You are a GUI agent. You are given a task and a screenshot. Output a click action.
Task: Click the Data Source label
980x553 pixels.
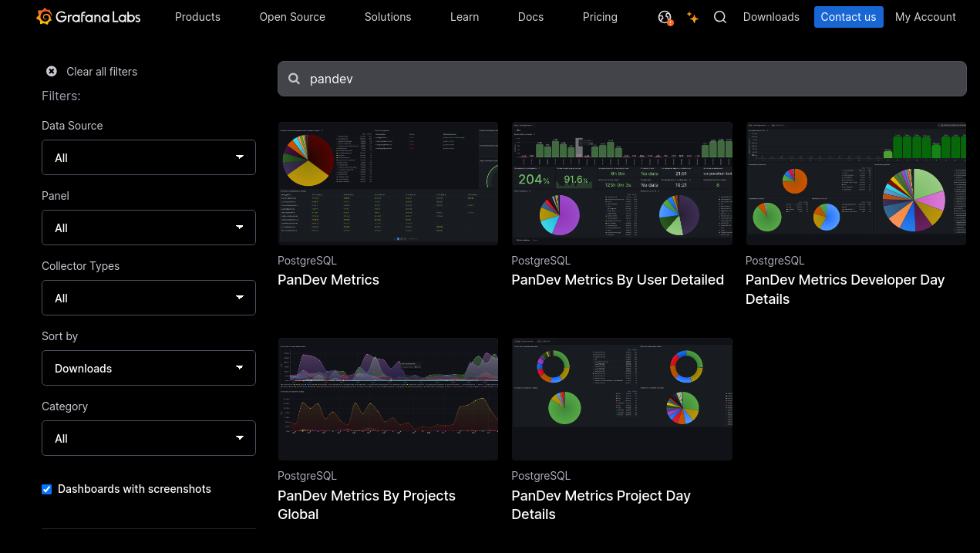point(72,125)
